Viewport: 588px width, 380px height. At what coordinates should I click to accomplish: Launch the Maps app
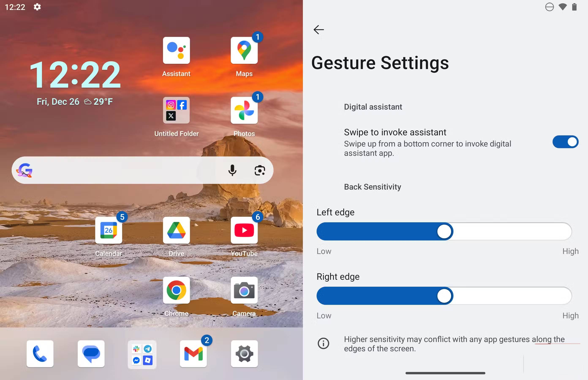point(244,51)
